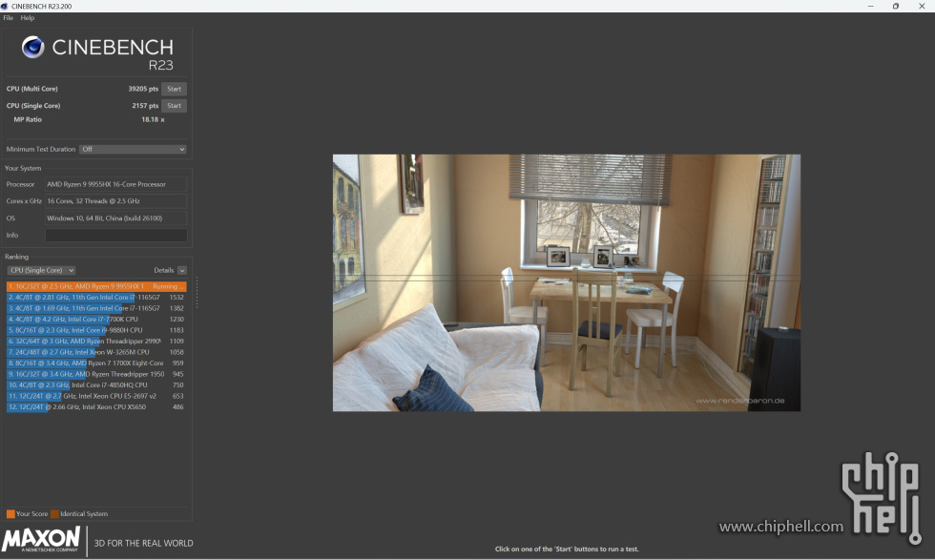This screenshot has height=560, width=935.
Task: Click the OS information field
Action: (x=116, y=218)
